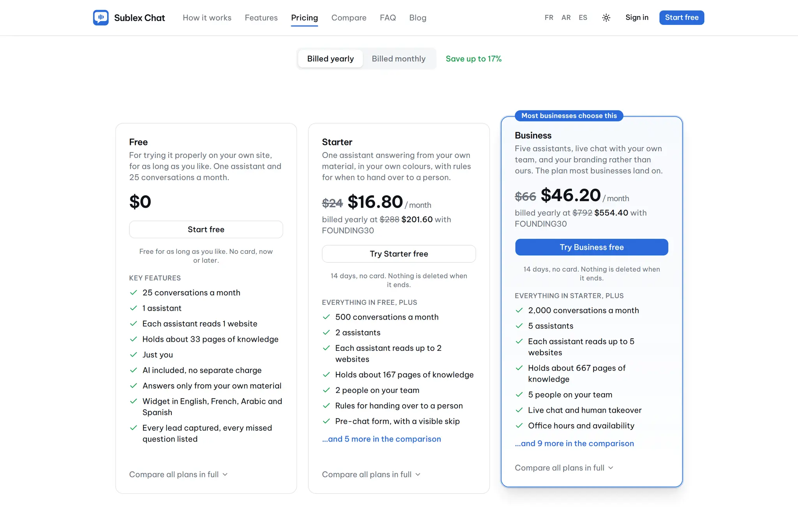Click 'AI included, no separate charge' text
Viewport: 798px width, 532px height.
[x=202, y=370]
